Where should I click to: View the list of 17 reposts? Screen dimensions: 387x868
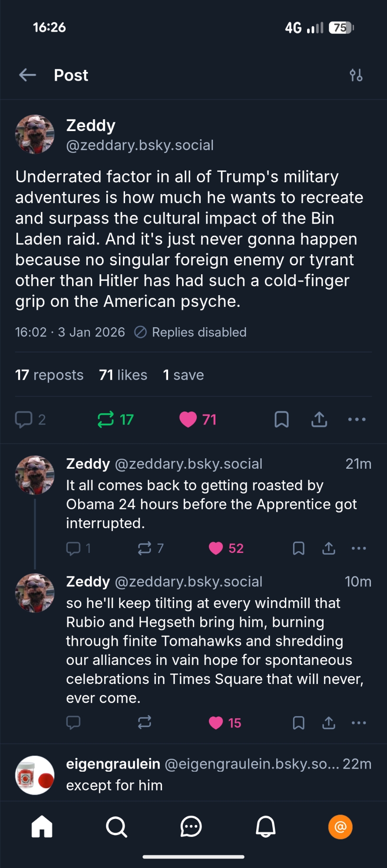coord(49,375)
